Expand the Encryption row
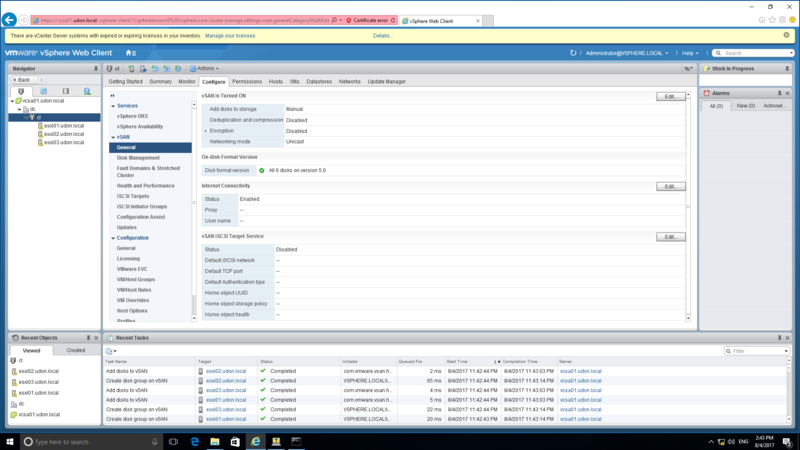The height and width of the screenshot is (450, 800). pos(206,131)
